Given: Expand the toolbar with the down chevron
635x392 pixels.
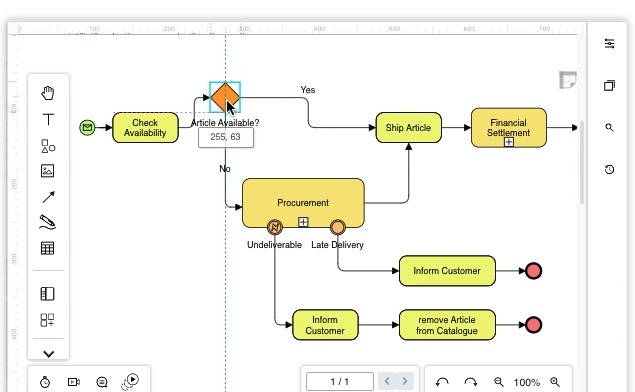Looking at the screenshot, I should 49,354.
